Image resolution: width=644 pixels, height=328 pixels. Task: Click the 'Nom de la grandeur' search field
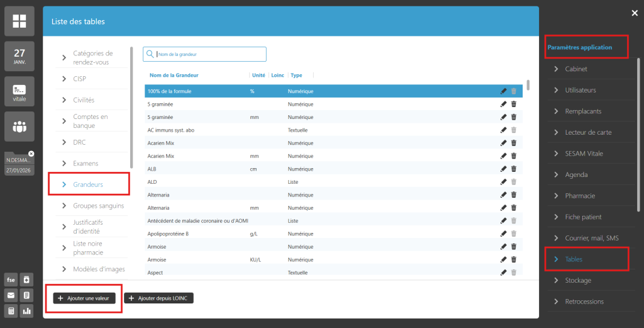208,54
